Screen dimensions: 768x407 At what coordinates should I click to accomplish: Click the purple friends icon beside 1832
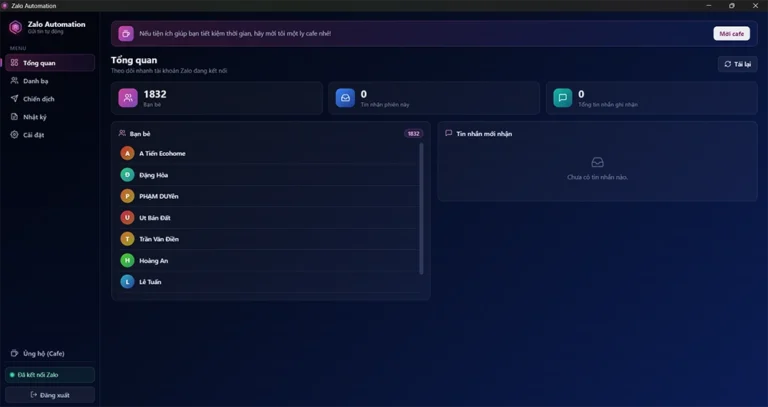click(x=128, y=98)
